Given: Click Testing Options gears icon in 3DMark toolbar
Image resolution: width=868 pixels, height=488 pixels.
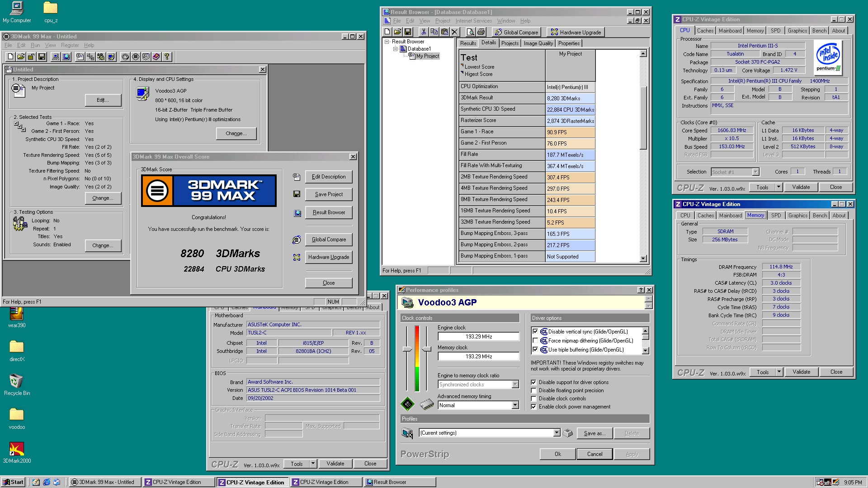Looking at the screenshot, I should tap(101, 56).
